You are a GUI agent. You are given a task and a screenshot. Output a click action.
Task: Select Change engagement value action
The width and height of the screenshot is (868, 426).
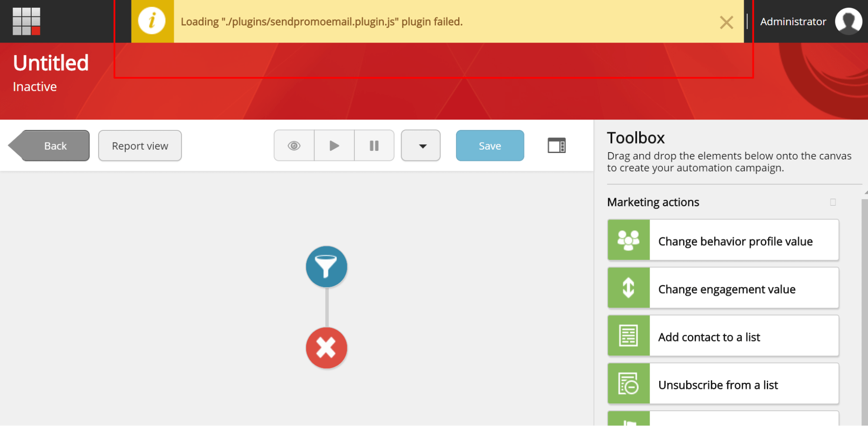(723, 288)
